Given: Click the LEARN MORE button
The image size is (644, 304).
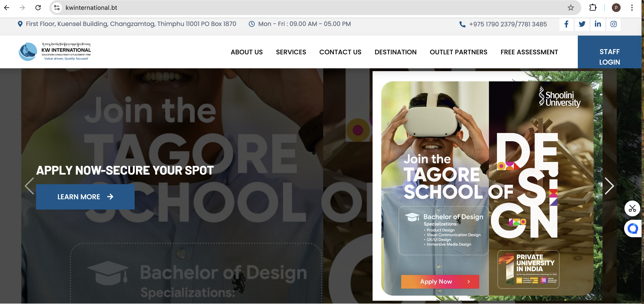Looking at the screenshot, I should pyautogui.click(x=85, y=197).
